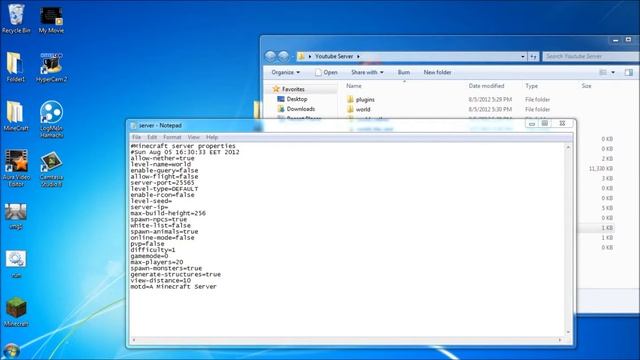Click the line difficulty=1
Viewport: 640px width, 360px height.
pos(153,250)
